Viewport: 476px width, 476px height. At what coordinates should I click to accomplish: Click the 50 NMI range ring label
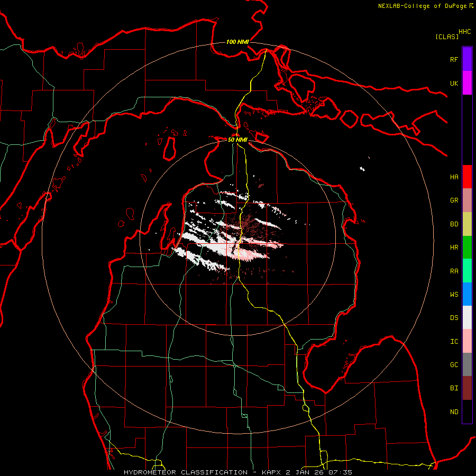237,140
